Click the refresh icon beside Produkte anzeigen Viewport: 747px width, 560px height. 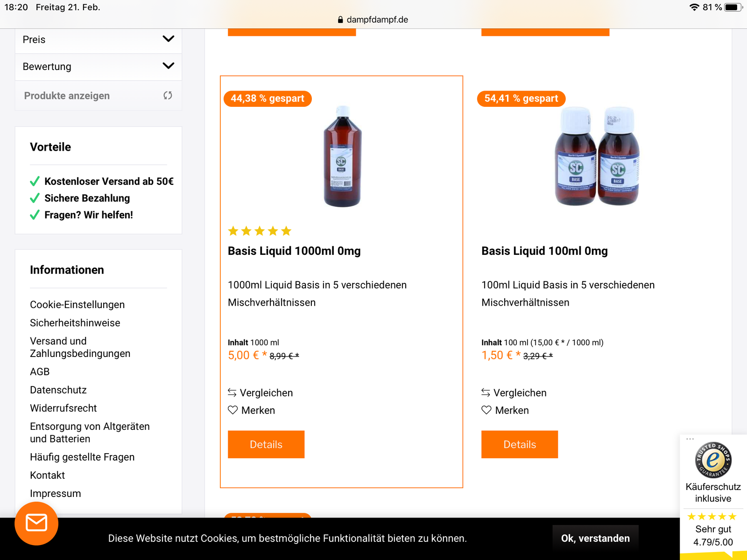[168, 96]
